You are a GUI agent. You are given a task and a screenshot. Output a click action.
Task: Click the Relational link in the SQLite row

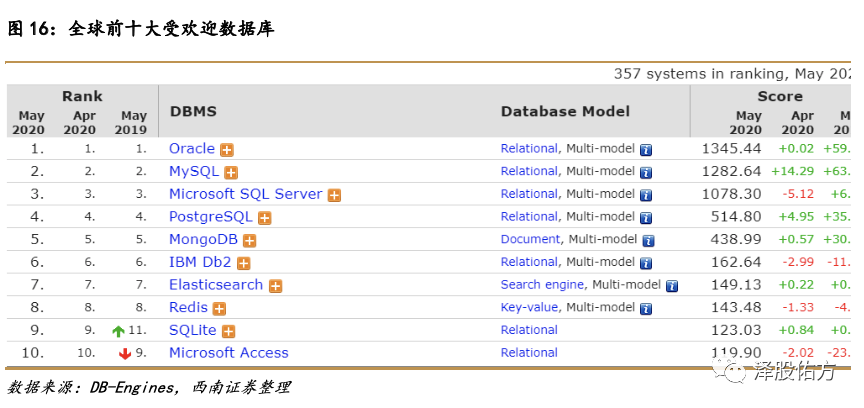tap(529, 330)
